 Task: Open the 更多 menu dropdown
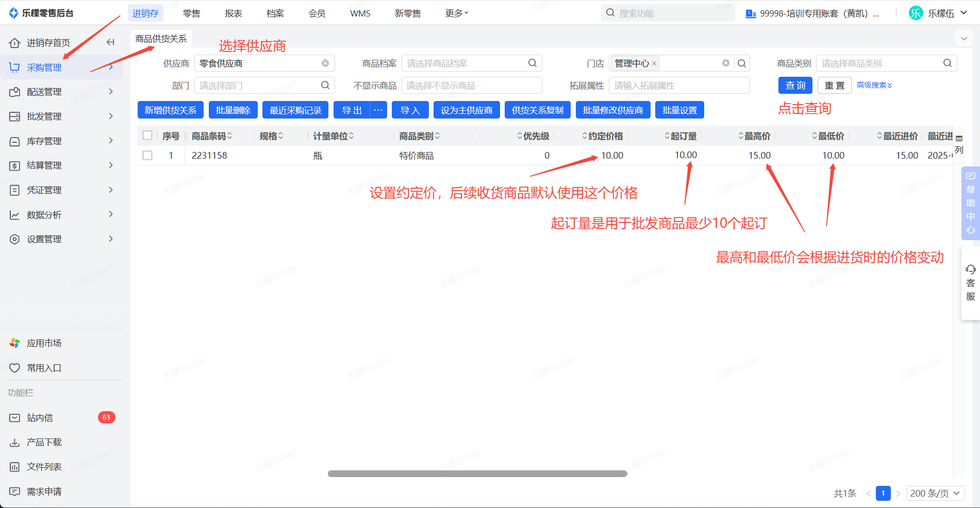[456, 13]
